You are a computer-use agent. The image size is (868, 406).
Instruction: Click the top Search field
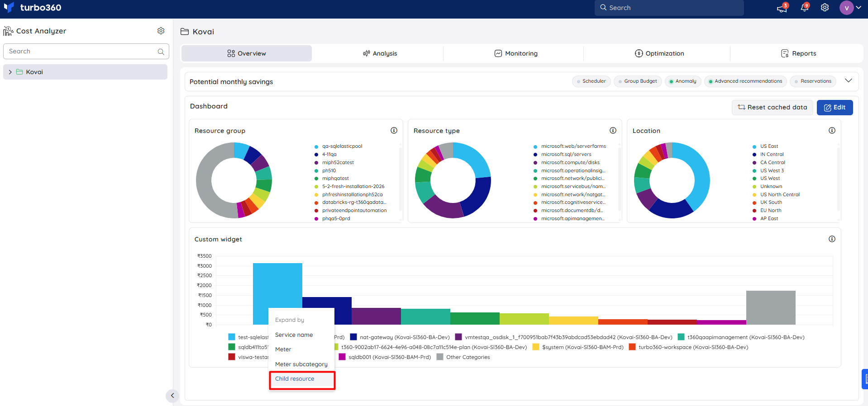[669, 8]
